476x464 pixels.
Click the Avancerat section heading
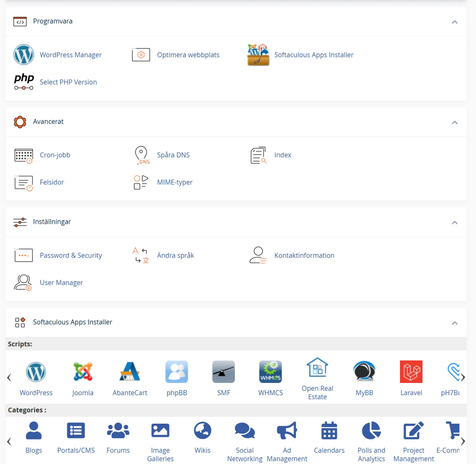point(48,121)
